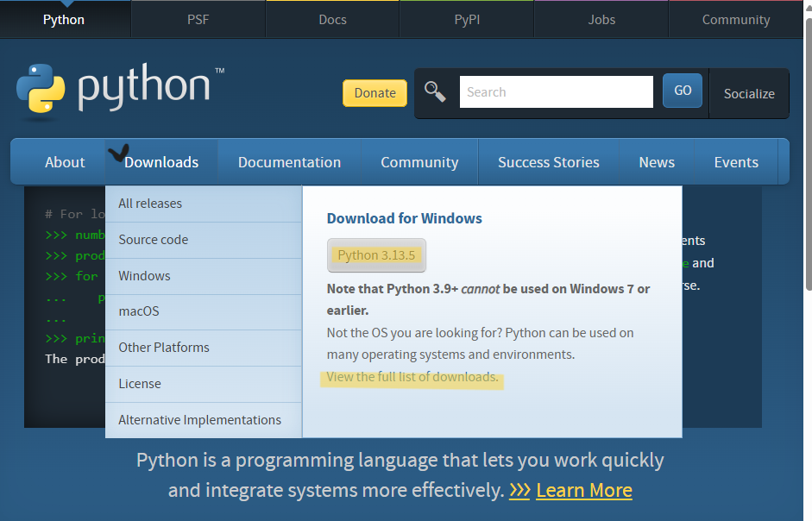
Task: Go to the PyPI top tab
Action: (x=467, y=20)
